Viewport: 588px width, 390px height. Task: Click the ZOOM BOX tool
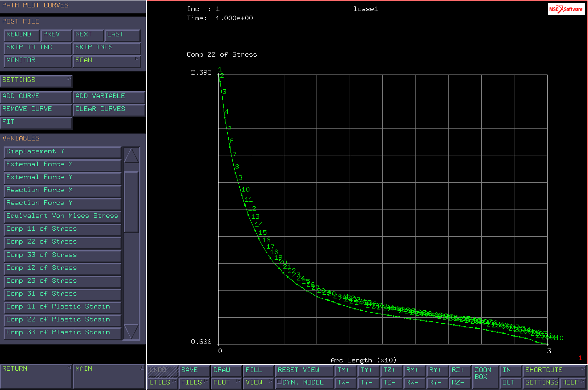[485, 377]
